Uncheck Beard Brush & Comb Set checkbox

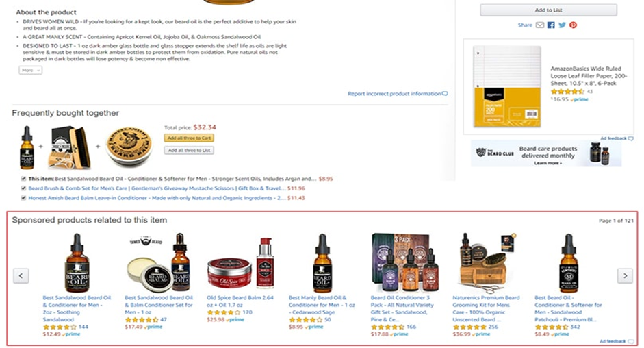pyautogui.click(x=23, y=188)
